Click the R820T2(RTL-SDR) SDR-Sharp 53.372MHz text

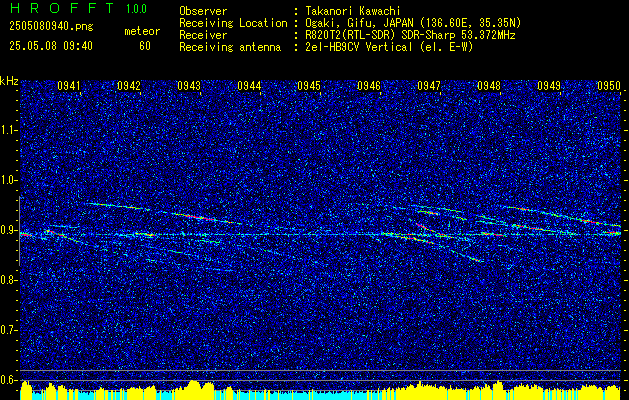pyautogui.click(x=410, y=35)
